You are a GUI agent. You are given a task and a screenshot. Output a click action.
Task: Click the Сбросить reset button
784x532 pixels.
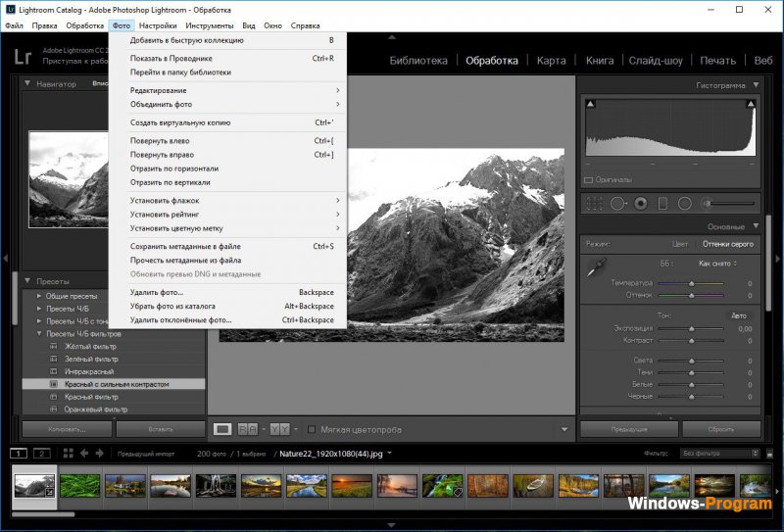(x=721, y=429)
